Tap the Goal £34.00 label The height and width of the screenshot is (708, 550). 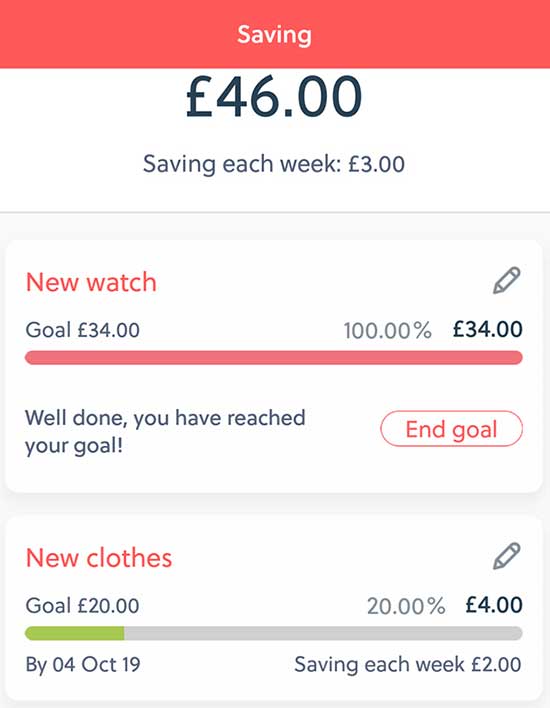83,330
